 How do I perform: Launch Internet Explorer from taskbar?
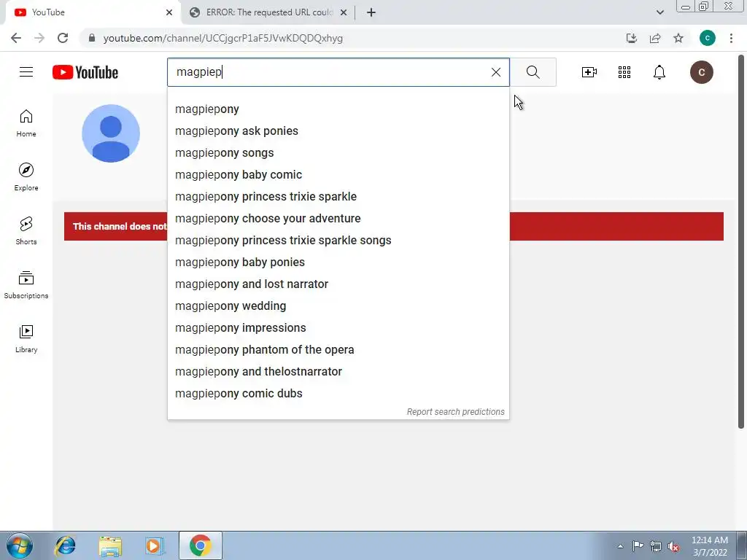(x=65, y=545)
